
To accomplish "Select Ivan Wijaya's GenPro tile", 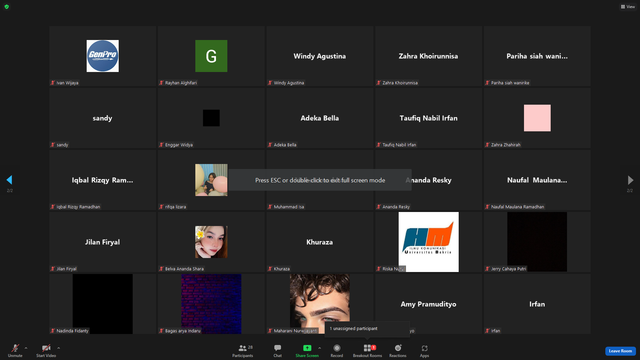I will coord(102,56).
